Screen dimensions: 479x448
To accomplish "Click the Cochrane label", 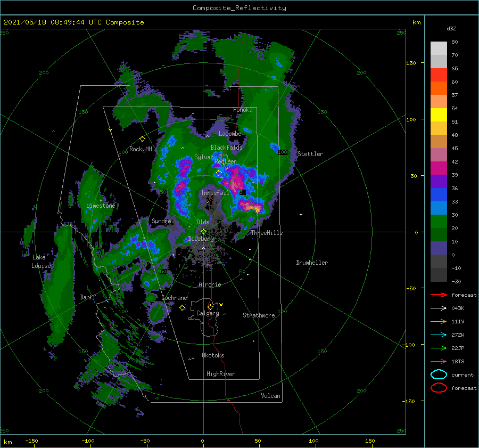I will click(174, 298).
